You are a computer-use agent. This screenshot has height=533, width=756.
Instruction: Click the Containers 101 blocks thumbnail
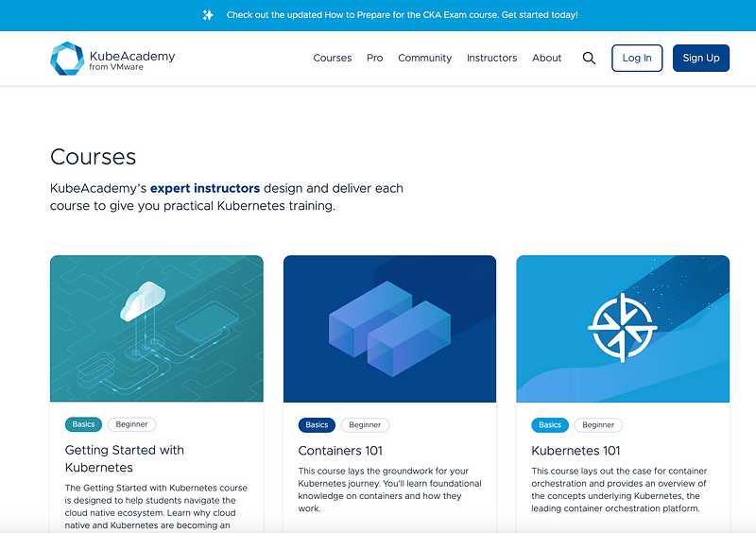(389, 329)
